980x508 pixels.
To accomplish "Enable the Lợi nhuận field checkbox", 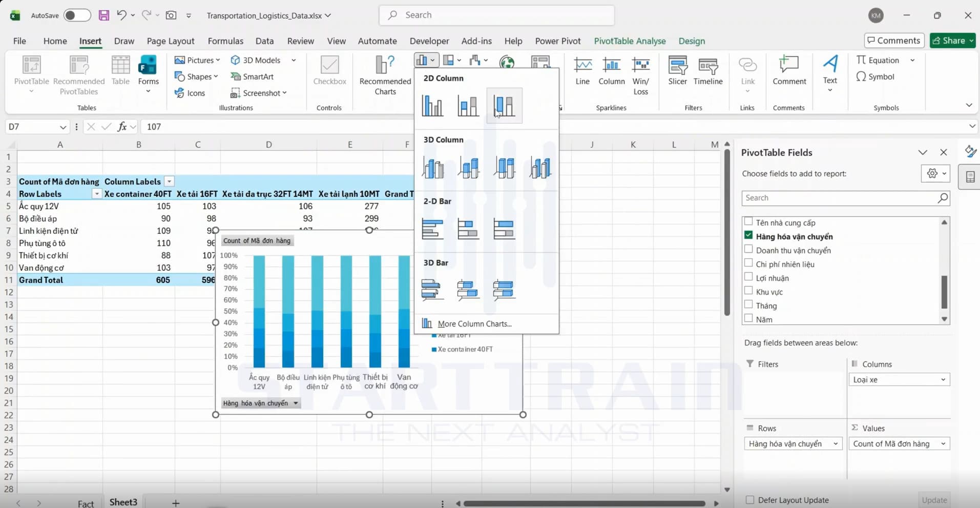I will click(748, 277).
